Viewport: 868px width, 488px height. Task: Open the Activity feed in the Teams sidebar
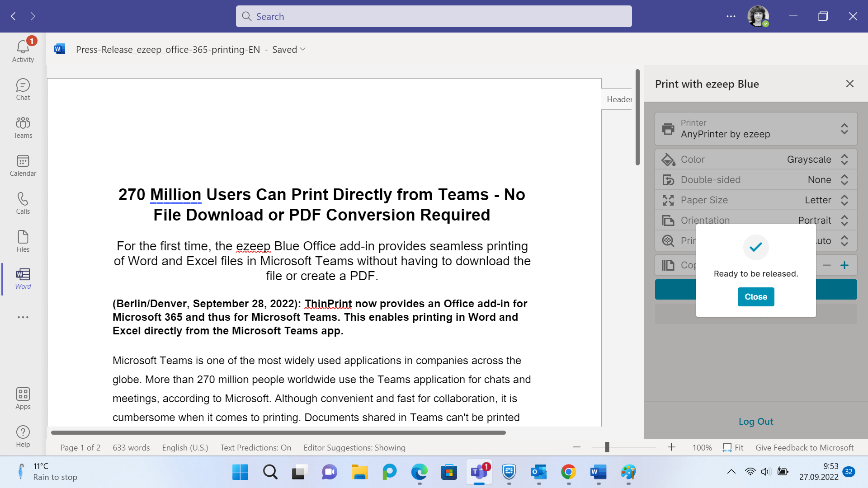[23, 51]
